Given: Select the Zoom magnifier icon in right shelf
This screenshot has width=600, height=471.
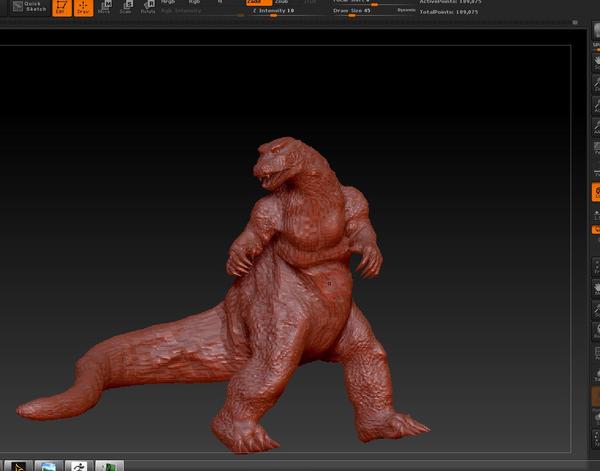Looking at the screenshot, I should click(597, 83).
